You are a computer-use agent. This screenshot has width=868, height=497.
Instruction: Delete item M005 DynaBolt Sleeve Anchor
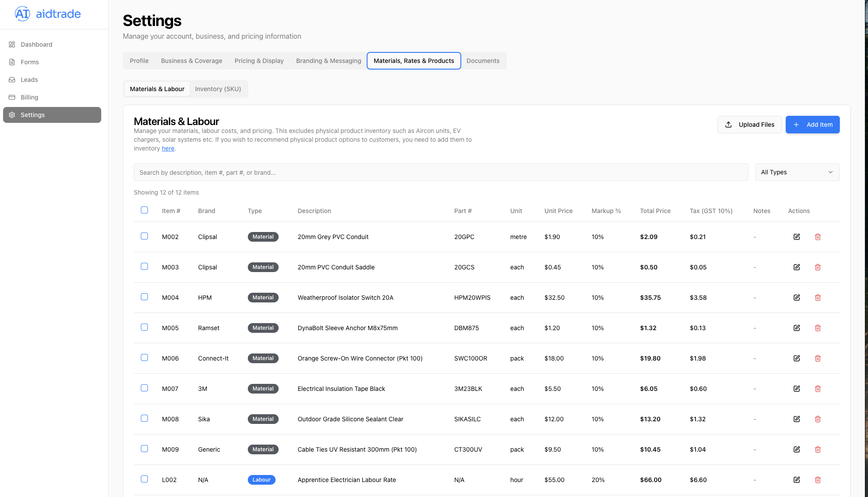[818, 328]
